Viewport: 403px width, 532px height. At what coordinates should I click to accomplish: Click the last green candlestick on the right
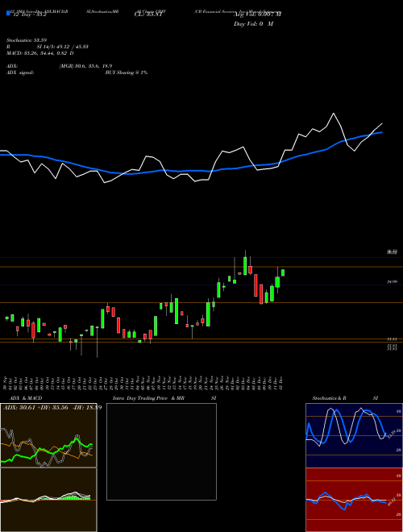click(283, 272)
